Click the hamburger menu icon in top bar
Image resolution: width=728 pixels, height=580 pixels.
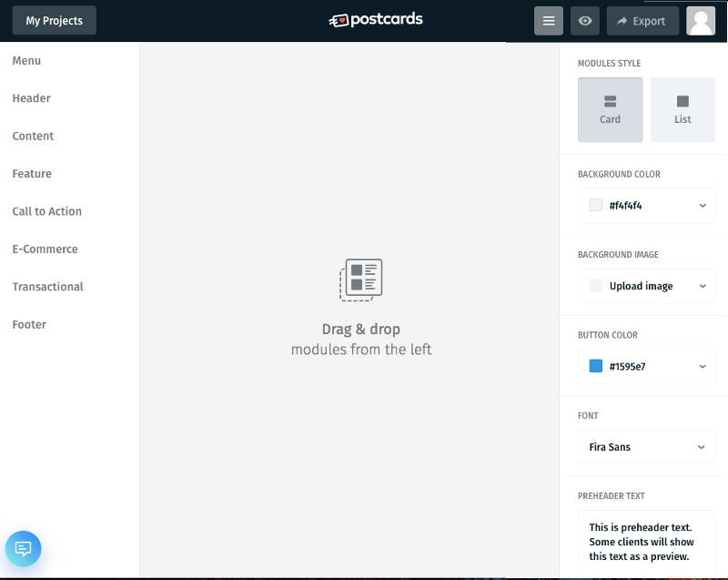click(549, 21)
